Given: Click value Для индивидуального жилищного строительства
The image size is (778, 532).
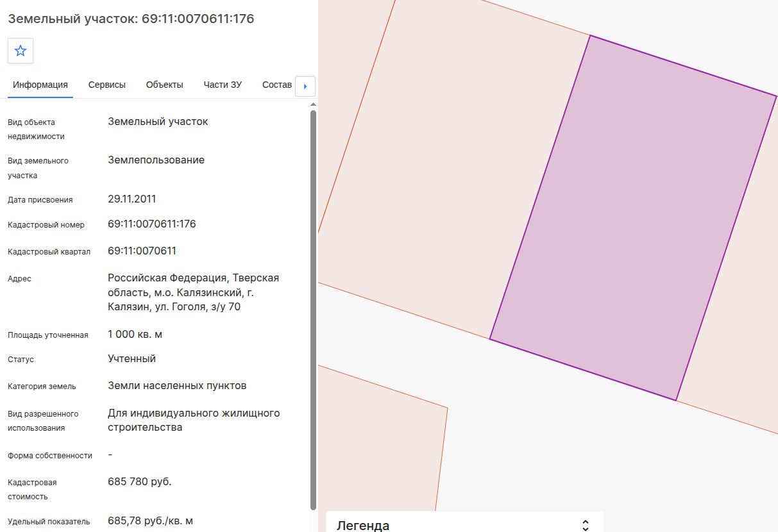Looking at the screenshot, I should click(194, 420).
